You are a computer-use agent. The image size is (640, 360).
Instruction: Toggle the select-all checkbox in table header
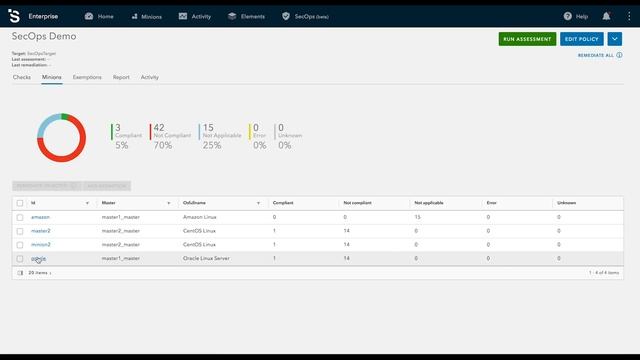pos(20,203)
